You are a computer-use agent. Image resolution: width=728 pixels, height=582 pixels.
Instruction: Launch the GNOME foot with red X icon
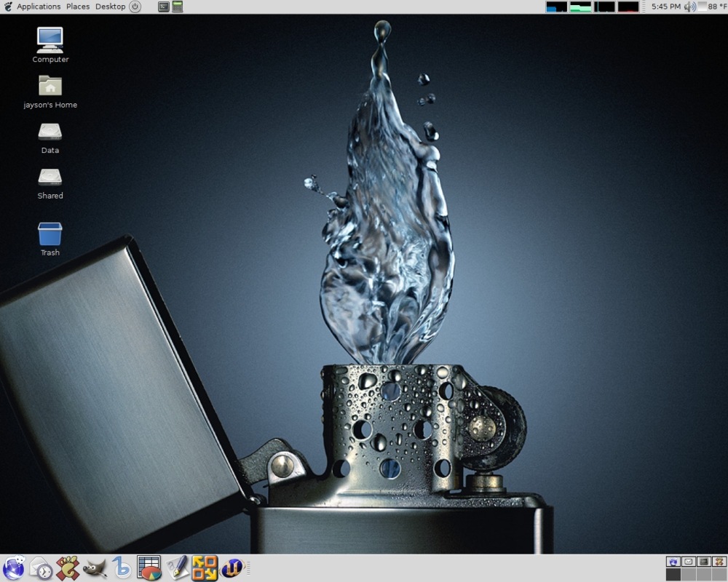click(68, 567)
